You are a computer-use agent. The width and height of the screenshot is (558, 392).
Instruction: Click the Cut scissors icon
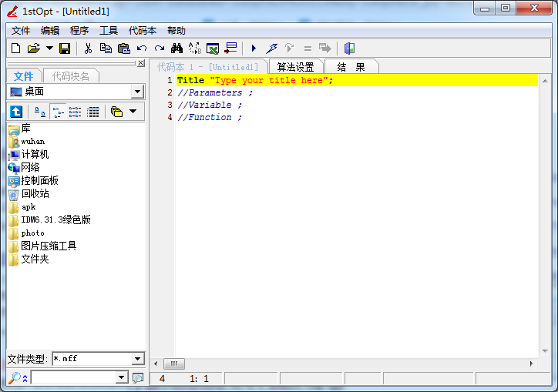pyautogui.click(x=88, y=49)
